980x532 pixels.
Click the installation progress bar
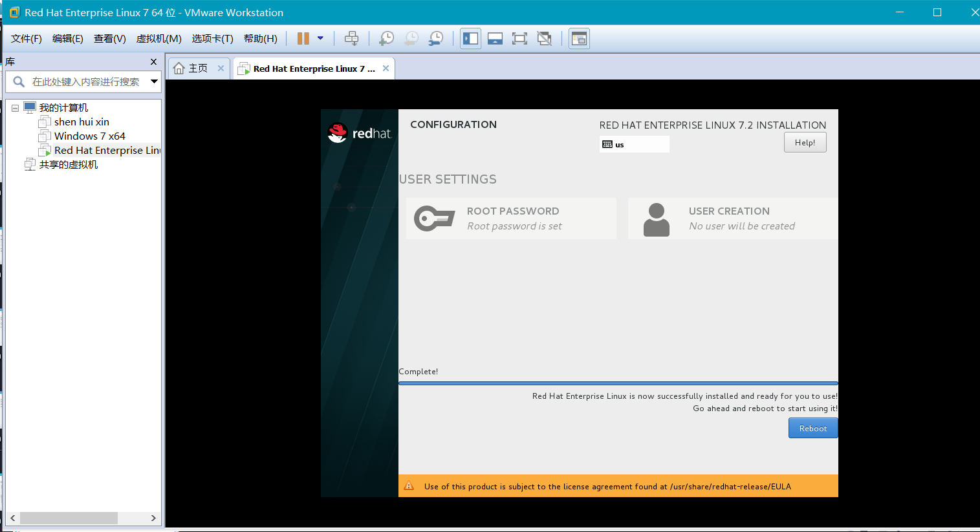618,383
